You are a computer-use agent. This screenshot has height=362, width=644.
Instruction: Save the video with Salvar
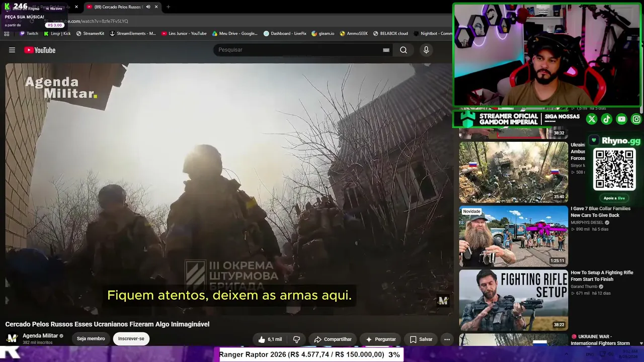[421, 339]
